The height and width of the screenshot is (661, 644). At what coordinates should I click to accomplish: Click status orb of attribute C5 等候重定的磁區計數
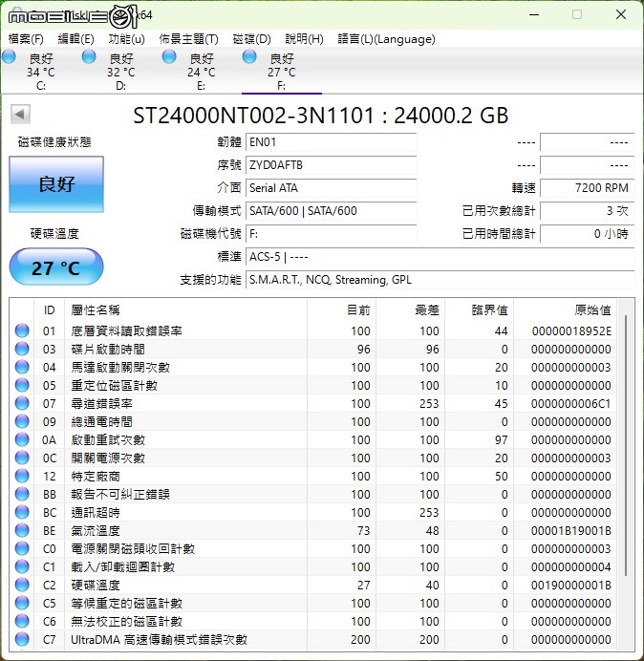(22, 603)
